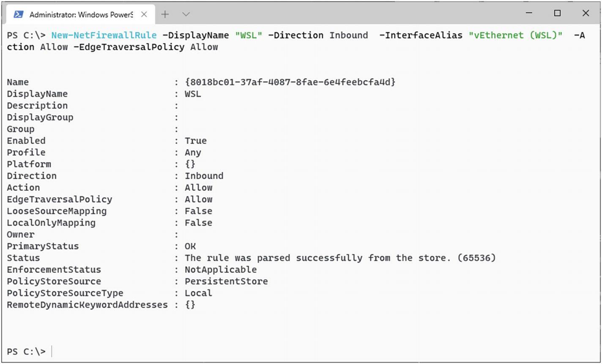This screenshot has width=602, height=364.
Task: Click the rule GUID in Name field
Action: [x=290, y=82]
